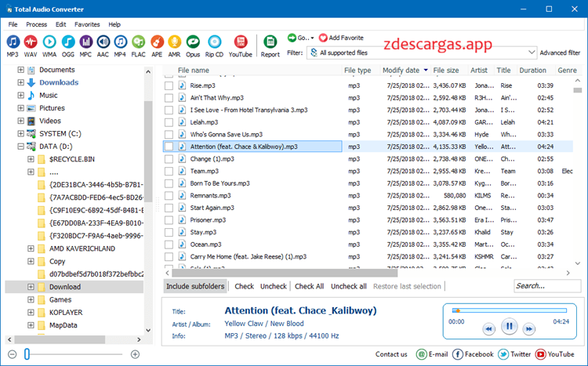Pick the AMR format icon

point(174,42)
